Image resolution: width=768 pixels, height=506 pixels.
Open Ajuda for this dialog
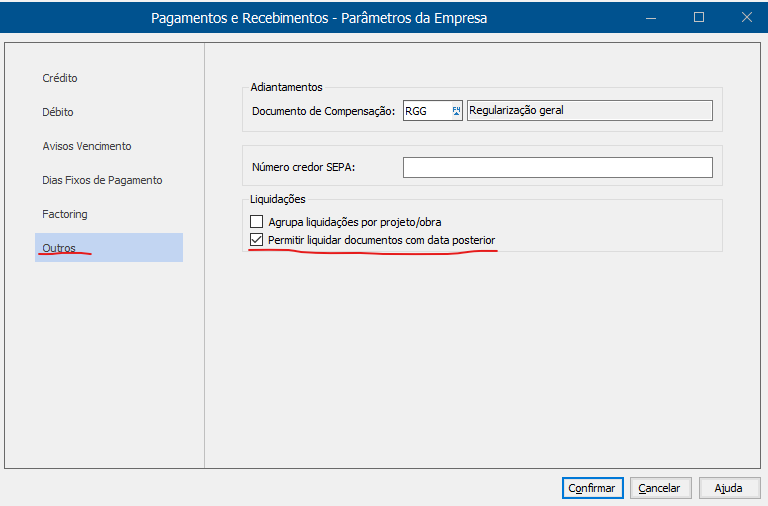pos(728,488)
